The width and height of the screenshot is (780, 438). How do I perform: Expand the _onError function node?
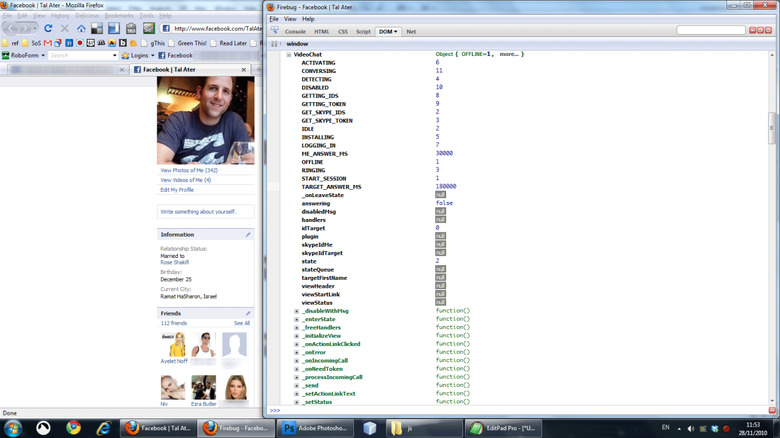pyautogui.click(x=297, y=352)
